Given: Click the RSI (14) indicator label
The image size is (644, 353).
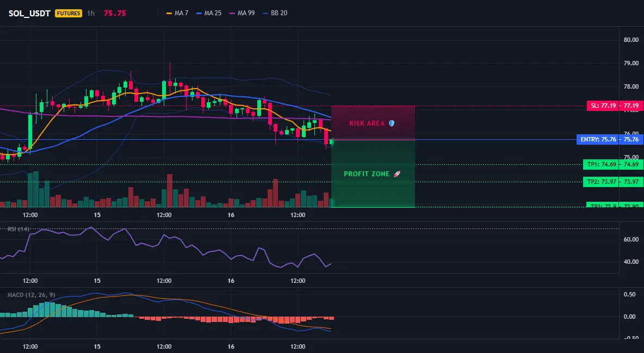Looking at the screenshot, I should (18, 229).
